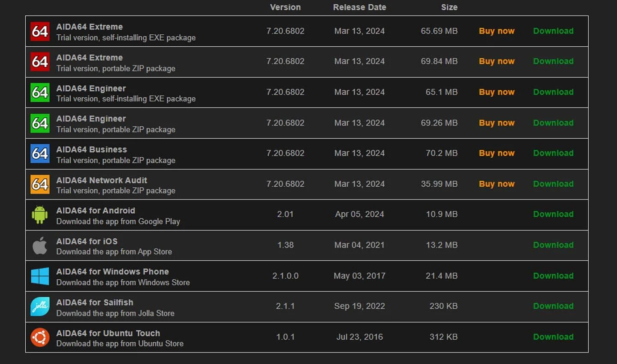The height and width of the screenshot is (364, 617).
Task: Click the Jolla Sailfish app icon
Action: click(x=40, y=307)
